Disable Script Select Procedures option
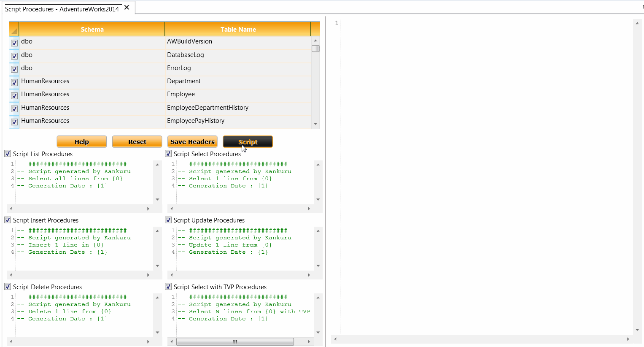Screen dimensions: 644x347 pos(168,154)
